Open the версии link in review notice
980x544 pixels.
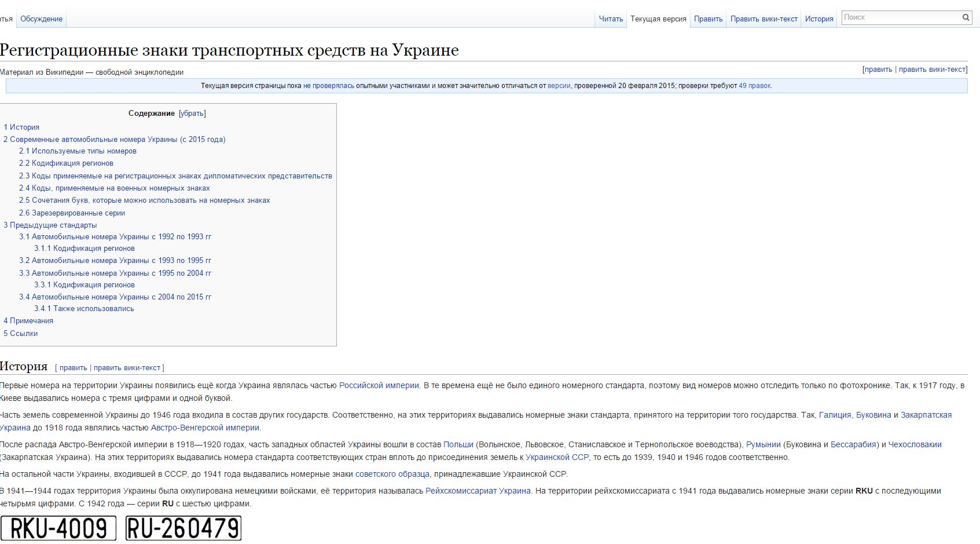[559, 86]
